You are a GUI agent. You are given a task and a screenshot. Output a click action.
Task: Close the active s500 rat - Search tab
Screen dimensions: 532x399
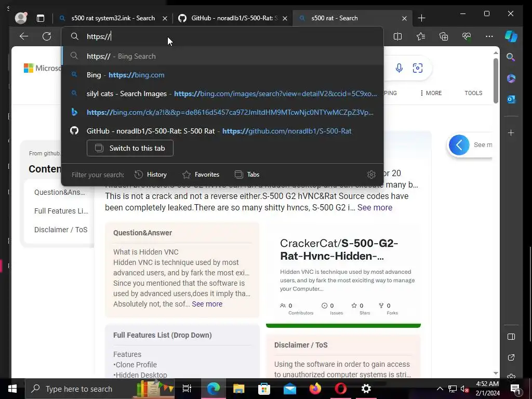click(x=404, y=18)
